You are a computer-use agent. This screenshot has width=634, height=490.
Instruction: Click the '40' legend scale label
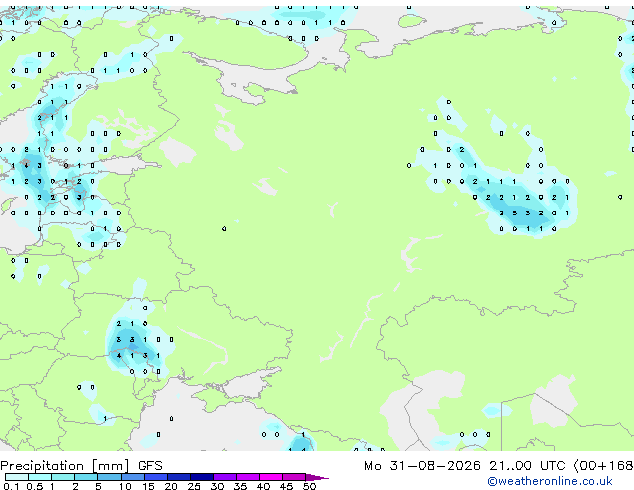tap(263, 486)
